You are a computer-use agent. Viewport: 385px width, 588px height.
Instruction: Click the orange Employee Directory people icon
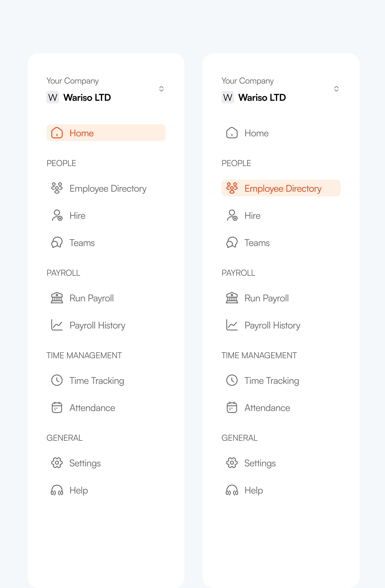232,188
